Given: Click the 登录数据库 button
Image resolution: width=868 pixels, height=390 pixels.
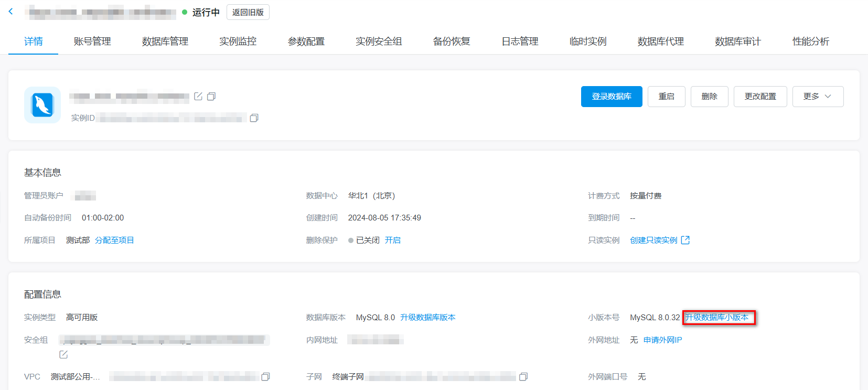Looking at the screenshot, I should pos(612,97).
